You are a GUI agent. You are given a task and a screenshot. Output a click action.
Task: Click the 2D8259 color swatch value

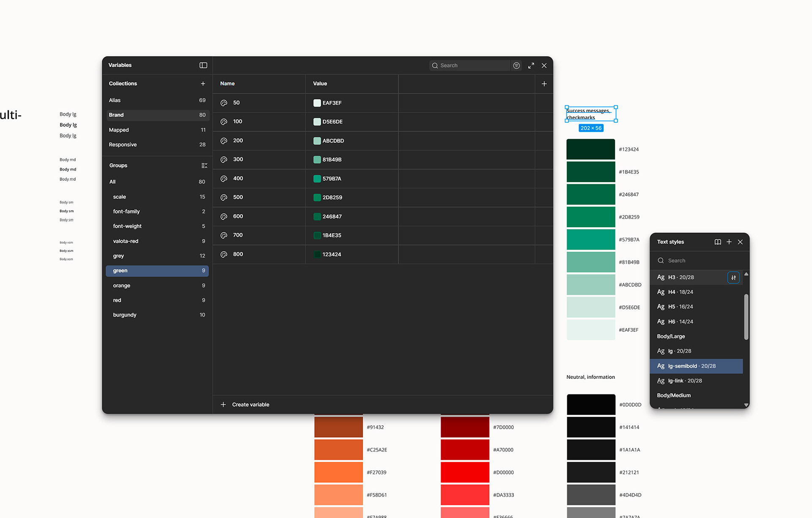click(317, 198)
